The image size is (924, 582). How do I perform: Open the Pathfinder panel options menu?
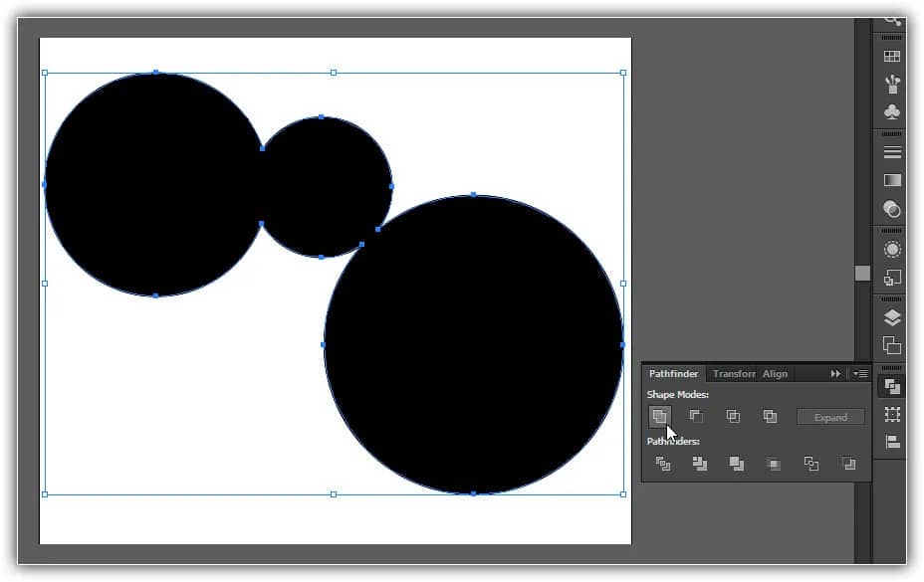tap(860, 373)
